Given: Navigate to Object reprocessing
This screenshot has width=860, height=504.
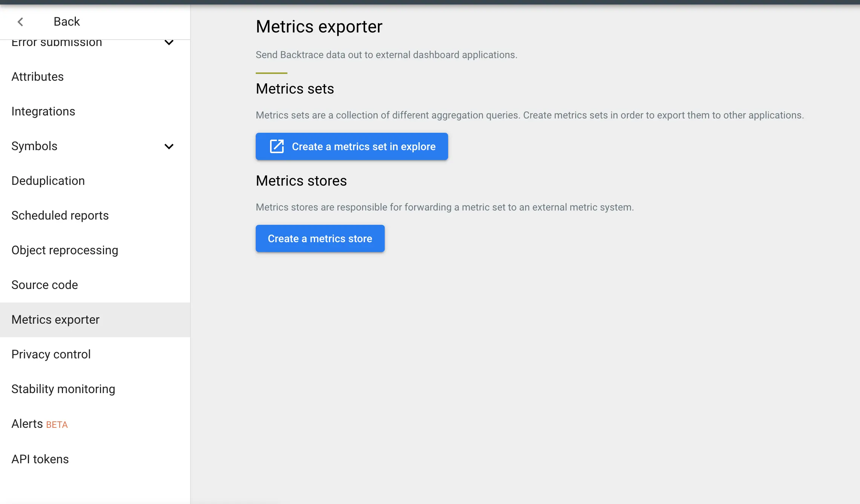Looking at the screenshot, I should (64, 250).
